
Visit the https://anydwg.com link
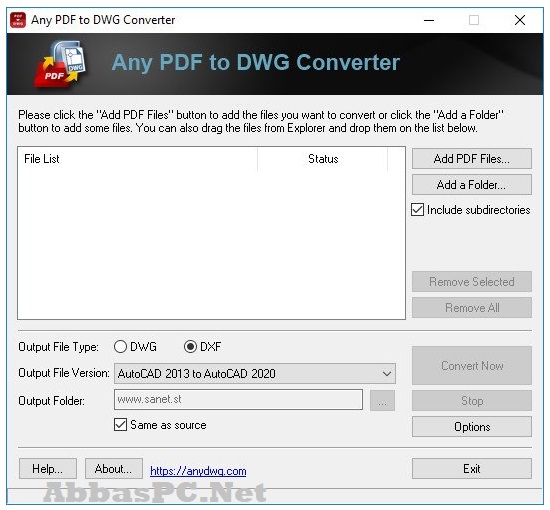tap(198, 471)
